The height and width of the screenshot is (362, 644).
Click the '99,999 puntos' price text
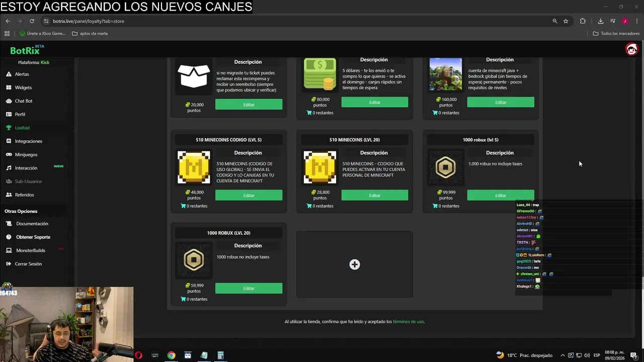pyautogui.click(x=446, y=195)
